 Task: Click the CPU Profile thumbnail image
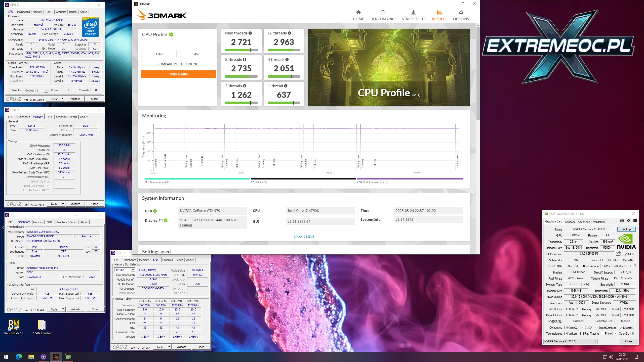pyautogui.click(x=389, y=67)
